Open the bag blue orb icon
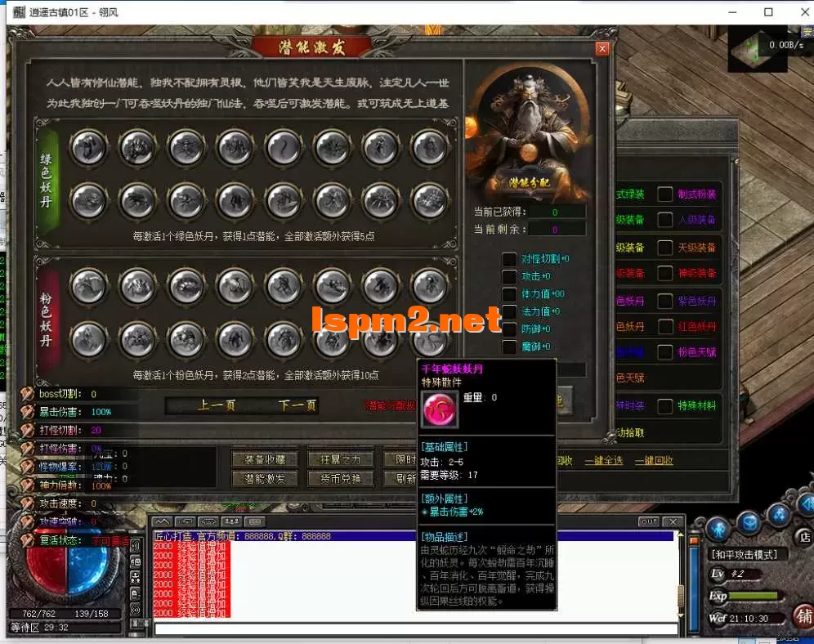The height and width of the screenshot is (644, 814). (x=749, y=522)
